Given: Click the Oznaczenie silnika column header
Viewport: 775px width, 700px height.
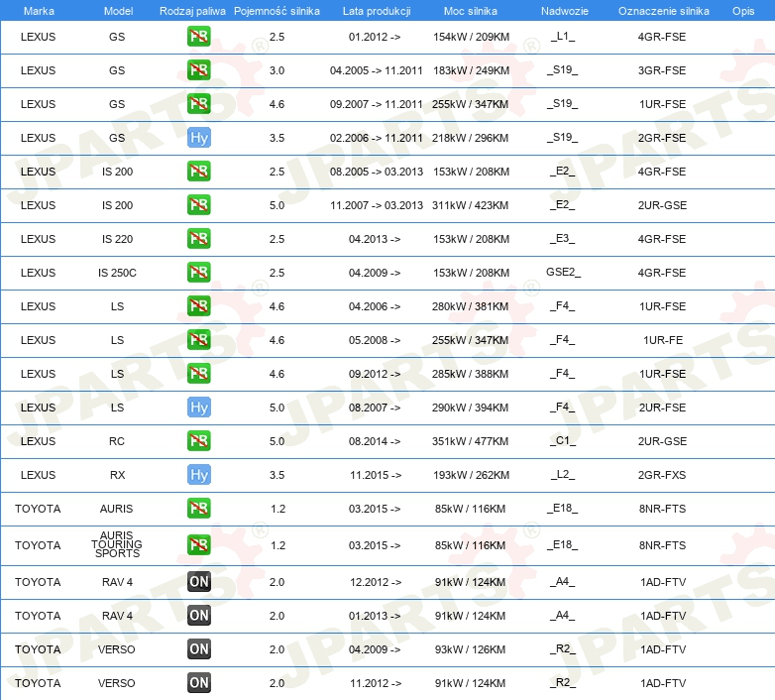Looking at the screenshot, I should 663,11.
